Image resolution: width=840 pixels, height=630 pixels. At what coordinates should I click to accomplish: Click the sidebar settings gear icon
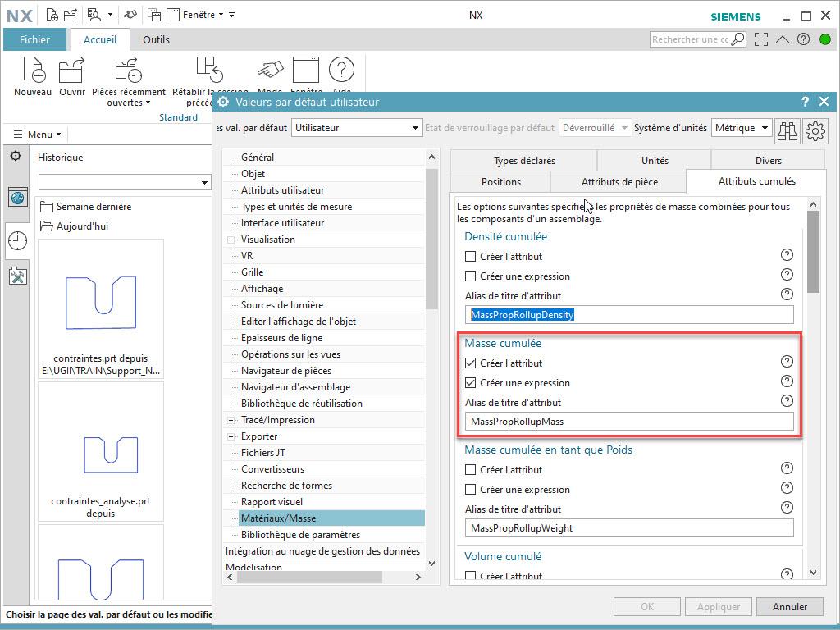(15, 157)
